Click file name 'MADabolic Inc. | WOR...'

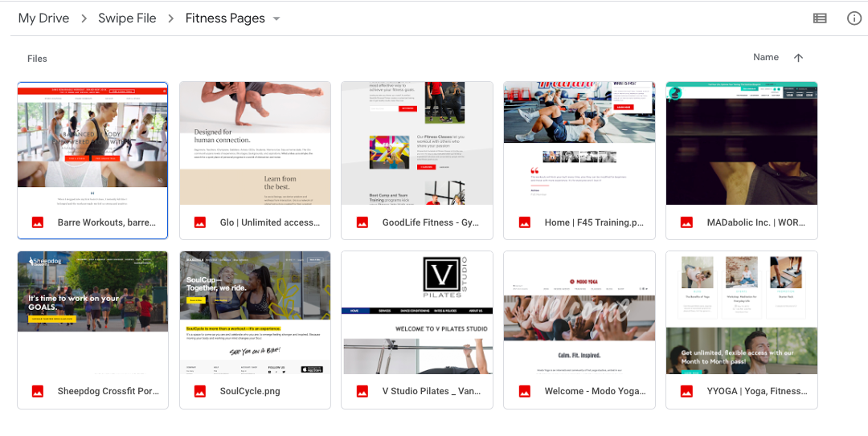(x=756, y=222)
